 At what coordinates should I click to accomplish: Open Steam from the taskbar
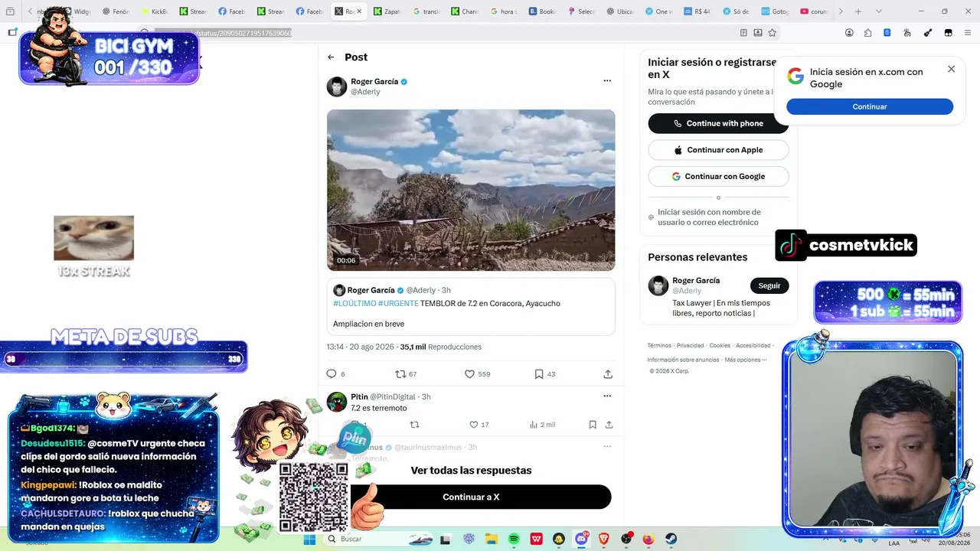(x=671, y=540)
